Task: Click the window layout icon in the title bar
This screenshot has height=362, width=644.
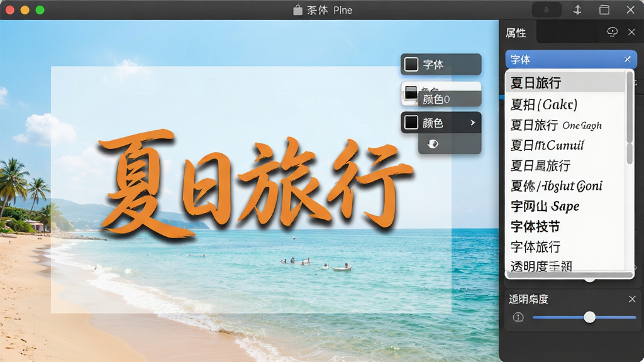Action: (604, 10)
